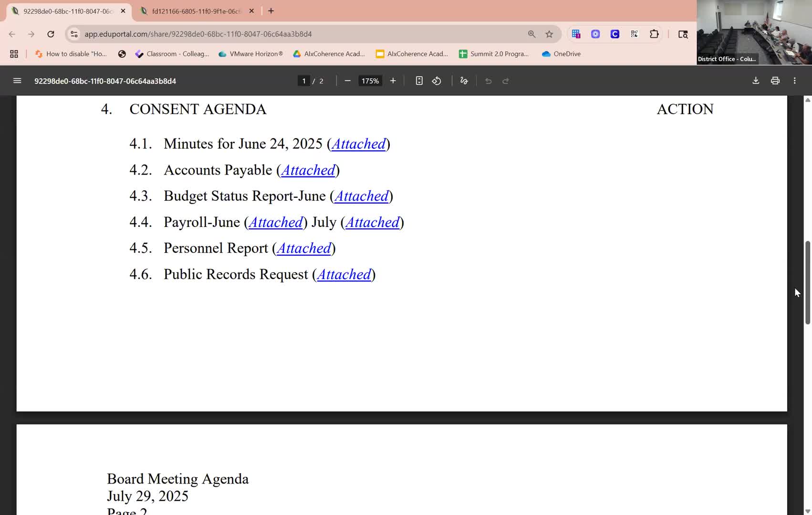Image resolution: width=812 pixels, height=515 pixels.
Task: Click the redo icon in PDF toolbar
Action: [506, 81]
